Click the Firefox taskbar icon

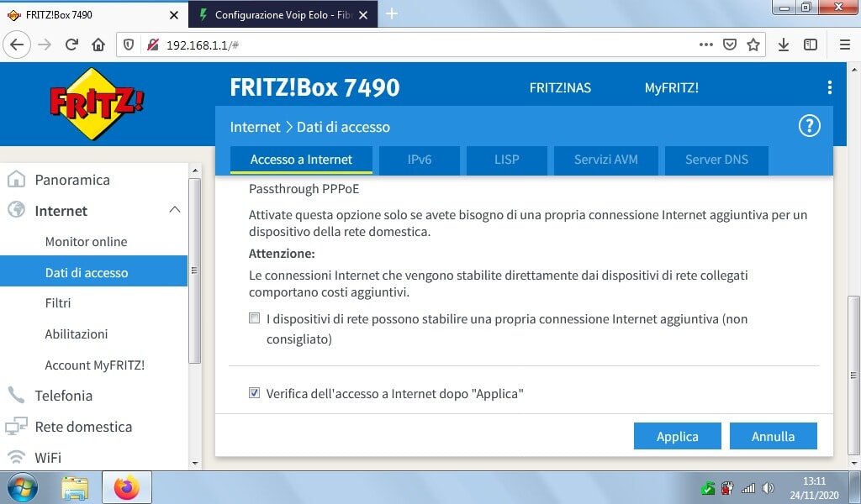[x=127, y=487]
